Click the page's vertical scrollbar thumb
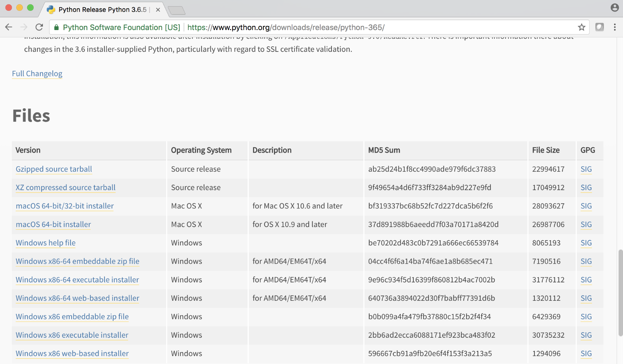The image size is (623, 364). pyautogui.click(x=620, y=292)
